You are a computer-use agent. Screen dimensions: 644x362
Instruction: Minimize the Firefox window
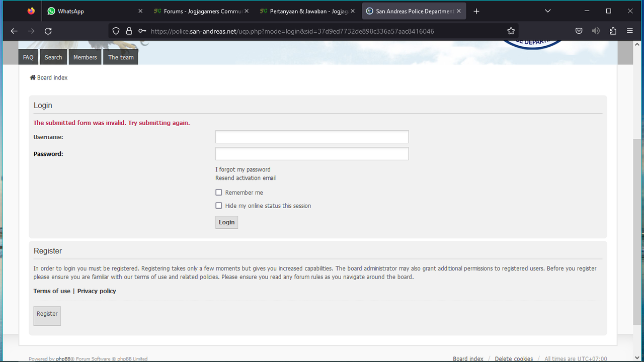coord(586,11)
